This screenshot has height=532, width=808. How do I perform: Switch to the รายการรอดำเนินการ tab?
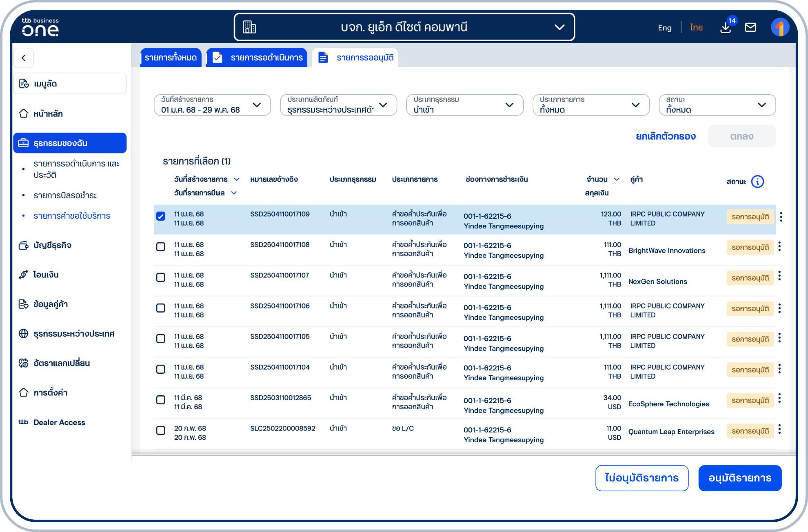(257, 58)
